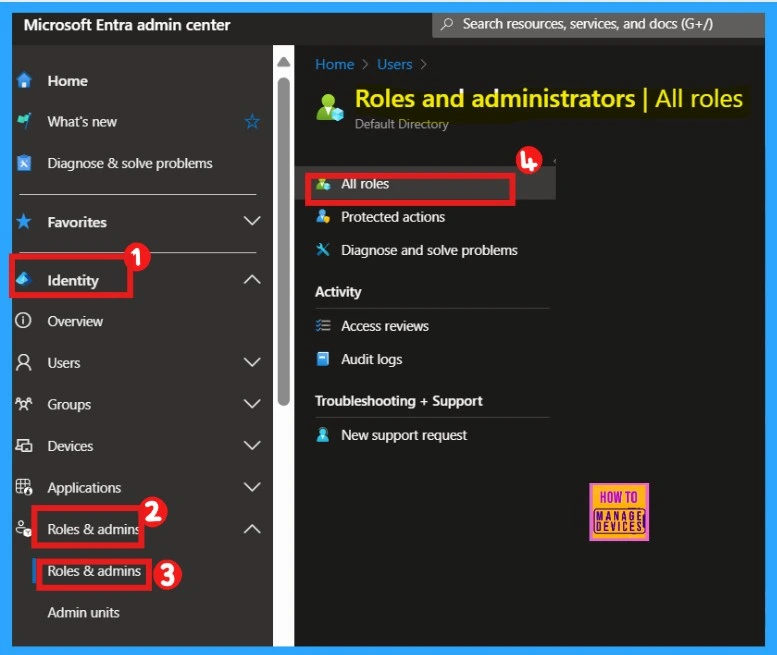Open Diagnose and solve problems in resource menu
This screenshot has height=655, width=777.
click(429, 250)
